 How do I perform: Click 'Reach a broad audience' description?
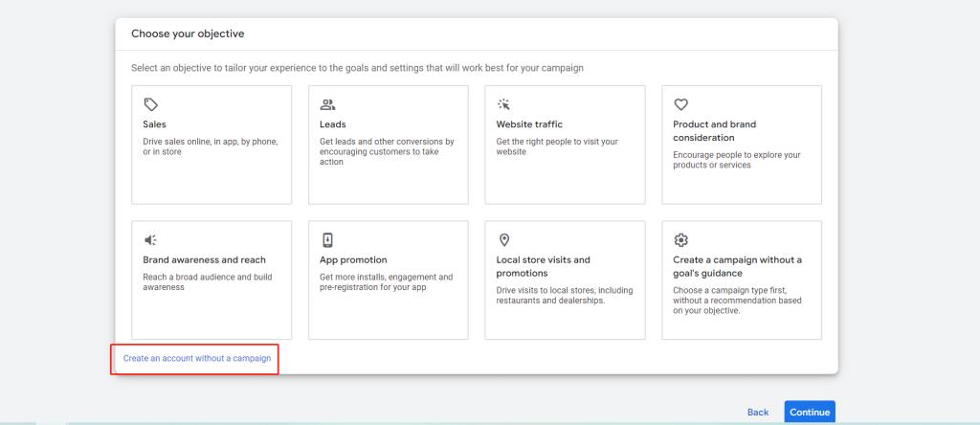tap(208, 281)
